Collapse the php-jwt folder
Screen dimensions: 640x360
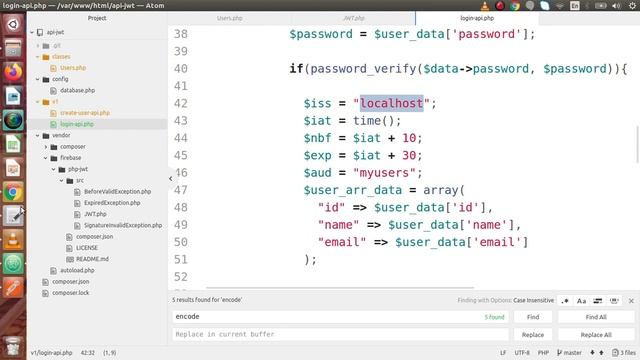coord(54,169)
